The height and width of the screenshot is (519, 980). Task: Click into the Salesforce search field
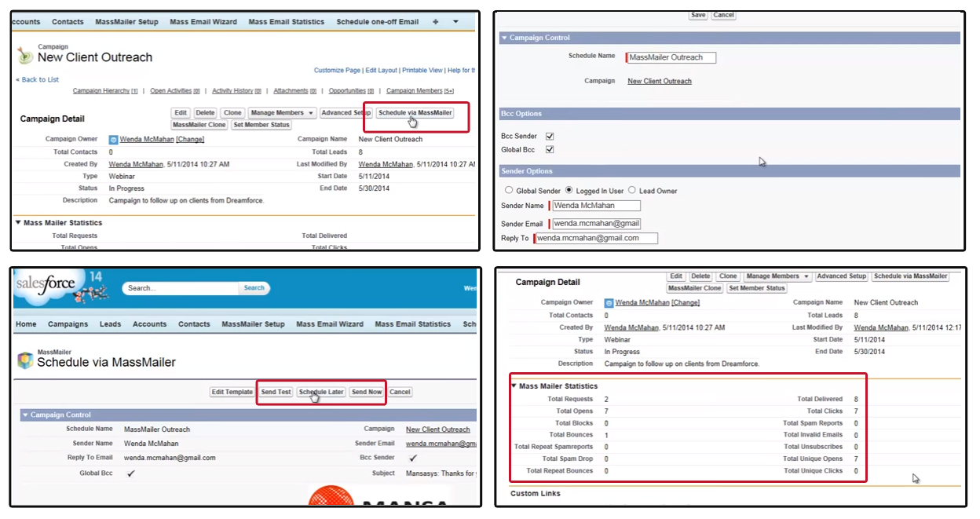pos(181,288)
